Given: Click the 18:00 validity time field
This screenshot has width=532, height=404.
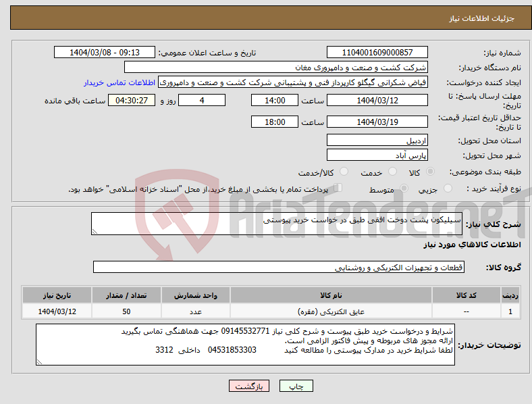Looking at the screenshot, I should tap(275, 122).
